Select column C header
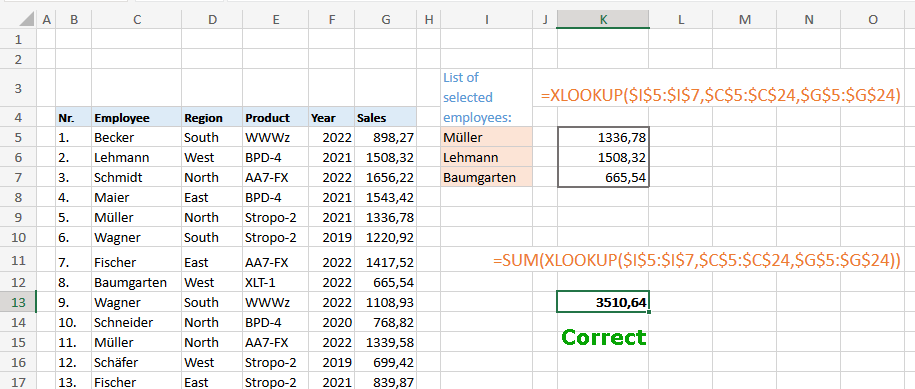915x389 pixels. 137,19
